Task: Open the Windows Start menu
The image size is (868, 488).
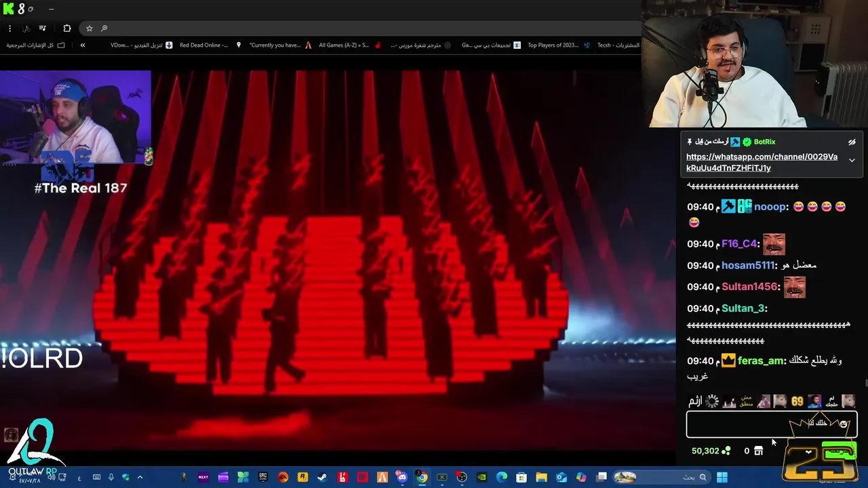Action: pos(722,478)
